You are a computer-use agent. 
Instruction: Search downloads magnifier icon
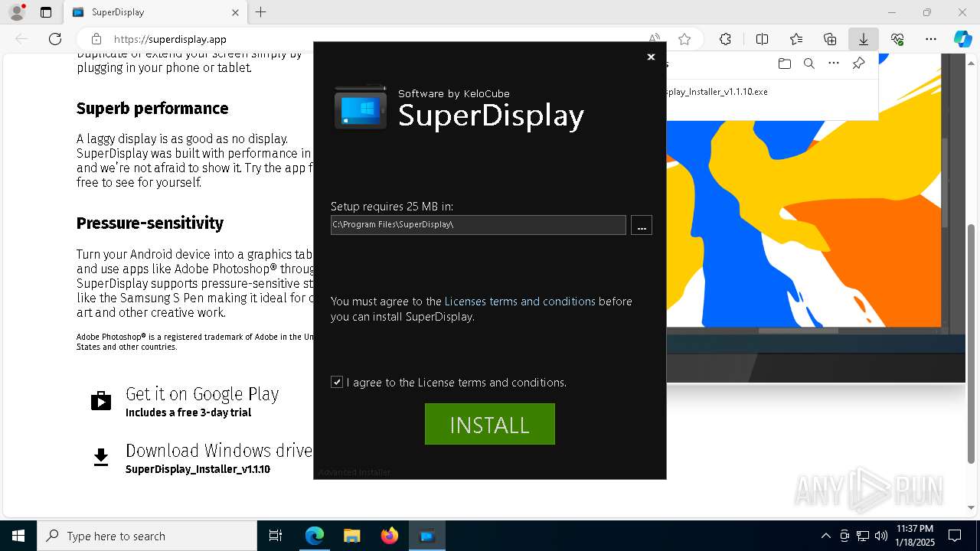pos(808,64)
